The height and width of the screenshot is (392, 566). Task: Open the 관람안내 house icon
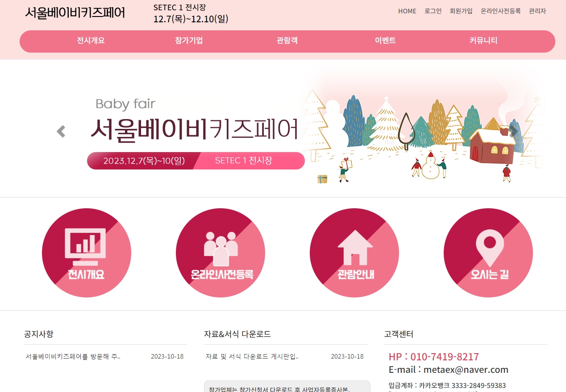354,253
